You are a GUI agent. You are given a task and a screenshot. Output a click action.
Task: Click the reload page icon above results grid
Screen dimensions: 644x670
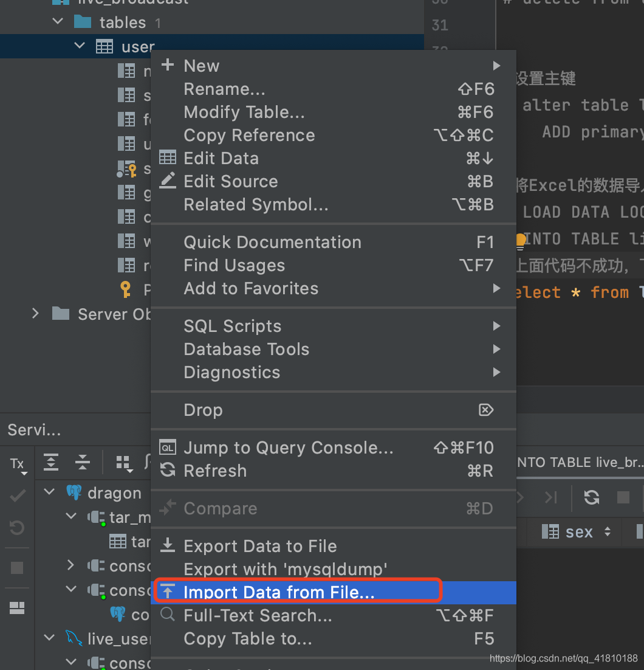point(592,497)
